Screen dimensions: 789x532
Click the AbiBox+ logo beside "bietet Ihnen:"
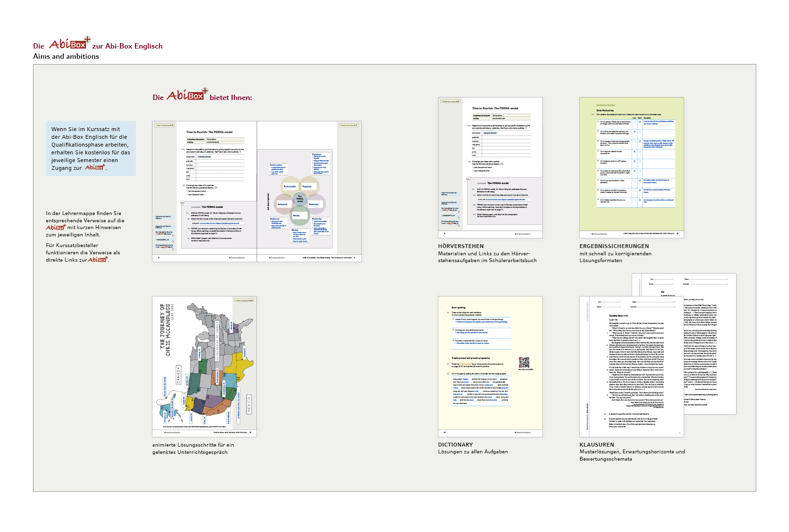coord(187,95)
